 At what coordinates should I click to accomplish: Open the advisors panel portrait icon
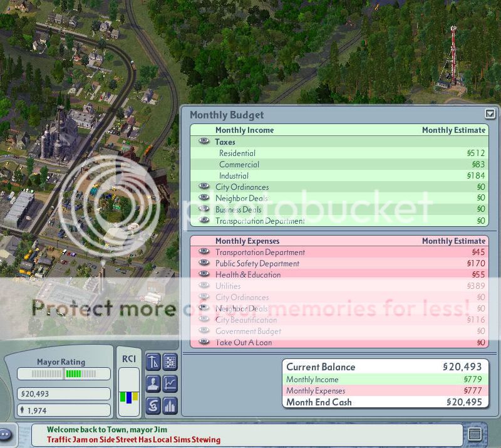[153, 383]
